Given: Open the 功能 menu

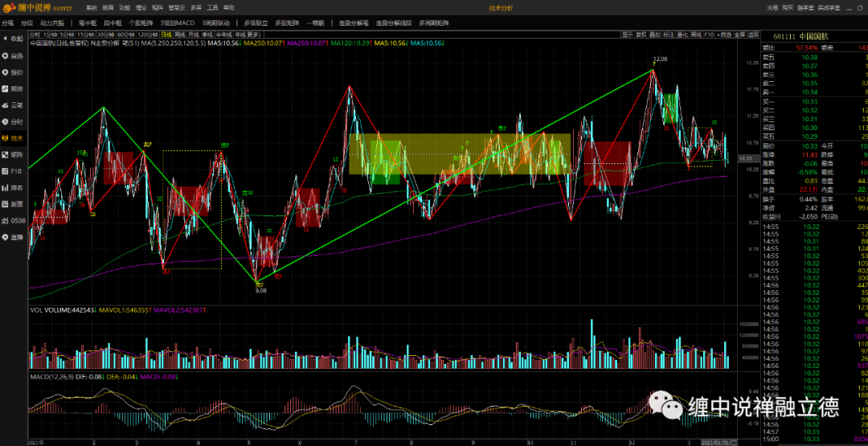Looking at the screenshot, I should coord(125,8).
